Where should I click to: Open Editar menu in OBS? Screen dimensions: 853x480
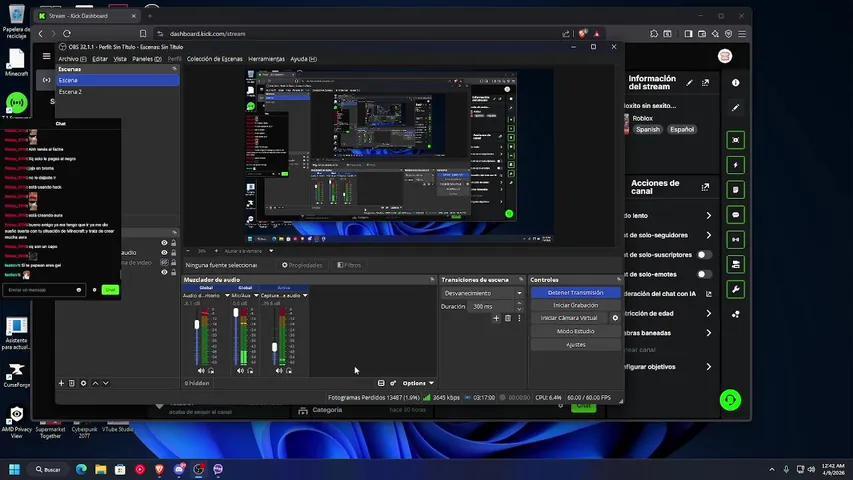[x=100, y=59]
